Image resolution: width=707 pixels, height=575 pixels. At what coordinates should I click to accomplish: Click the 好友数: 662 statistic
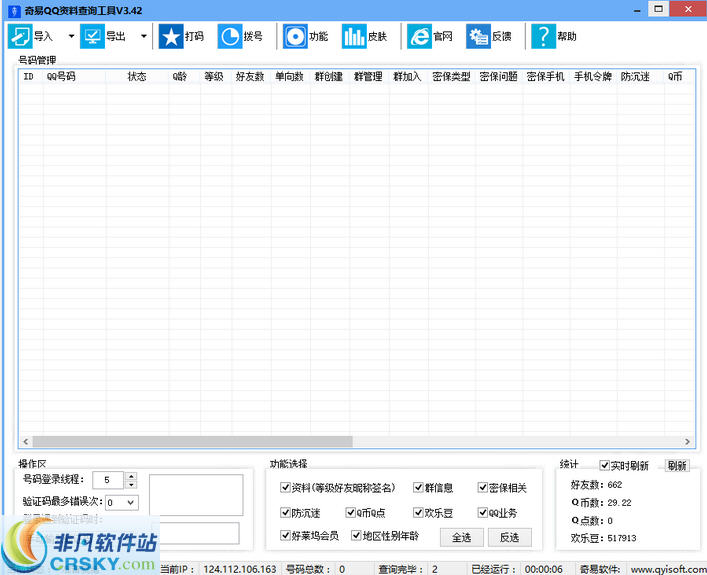coord(597,485)
